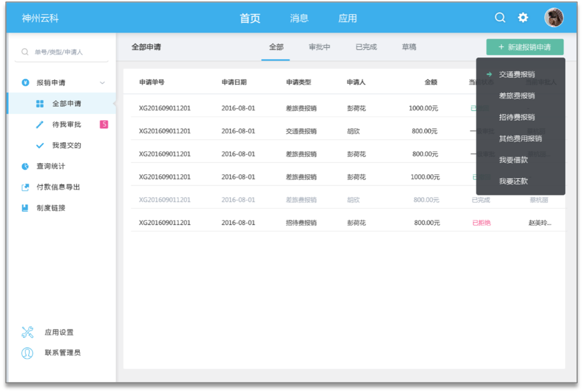Click the export icon beside 付款信息导出

click(x=25, y=187)
